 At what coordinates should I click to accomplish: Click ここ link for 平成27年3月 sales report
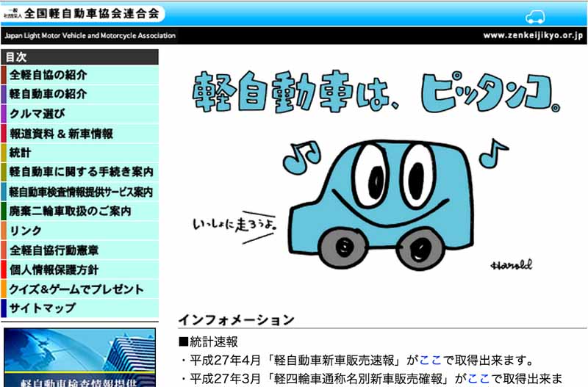(x=479, y=379)
